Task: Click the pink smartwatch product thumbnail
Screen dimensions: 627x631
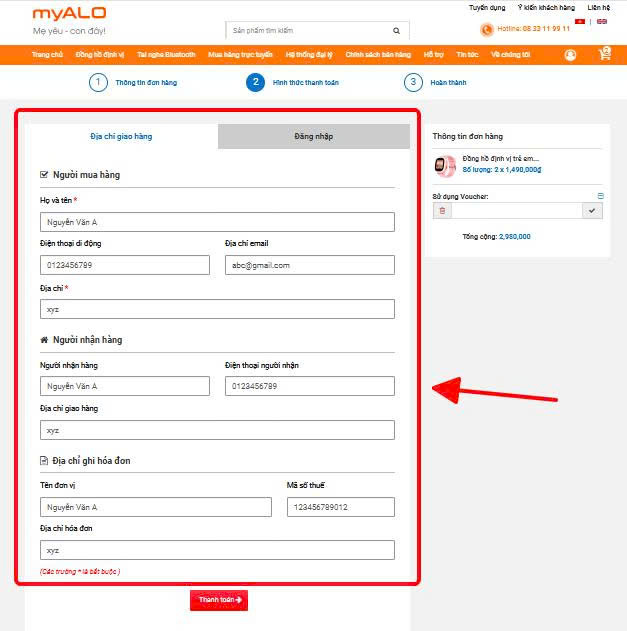Action: (445, 165)
